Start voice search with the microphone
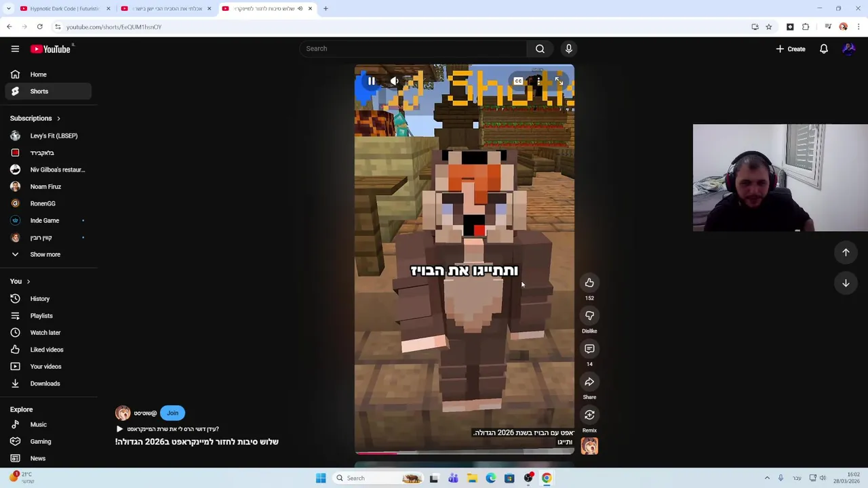The image size is (868, 488). [569, 49]
